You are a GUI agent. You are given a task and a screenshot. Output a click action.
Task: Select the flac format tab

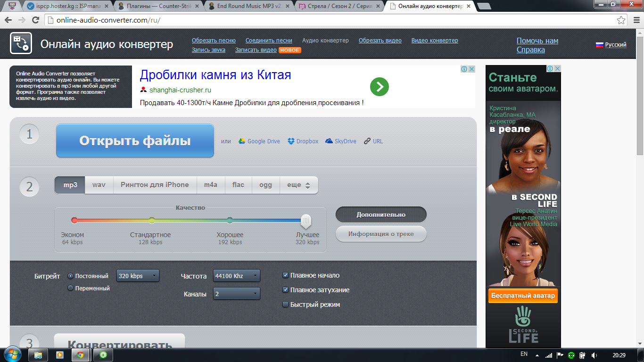tap(239, 185)
